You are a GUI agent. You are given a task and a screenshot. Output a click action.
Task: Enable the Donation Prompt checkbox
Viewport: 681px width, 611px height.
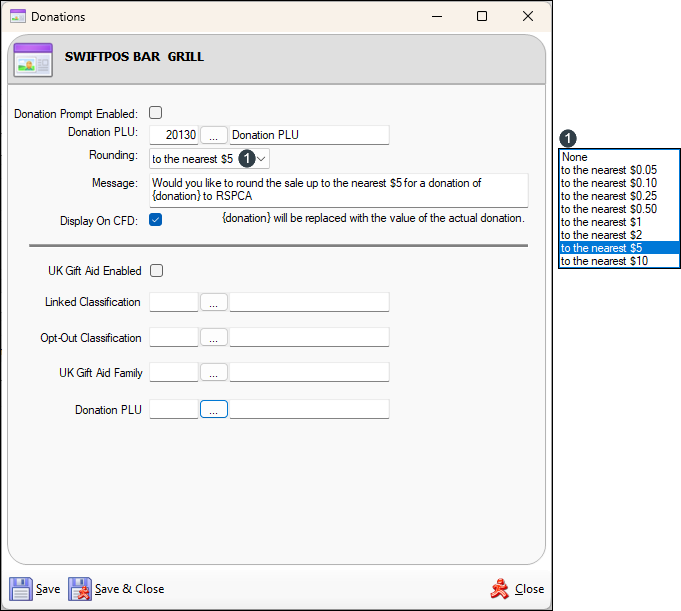point(156,113)
